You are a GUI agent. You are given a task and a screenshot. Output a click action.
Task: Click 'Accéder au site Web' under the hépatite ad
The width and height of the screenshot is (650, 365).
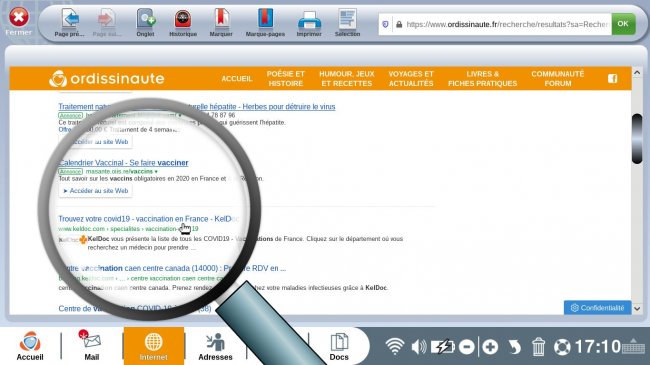click(x=96, y=142)
